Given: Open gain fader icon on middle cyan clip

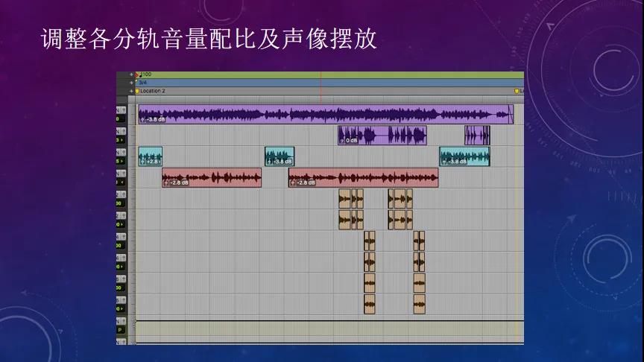Looking at the screenshot, I should coord(269,162).
